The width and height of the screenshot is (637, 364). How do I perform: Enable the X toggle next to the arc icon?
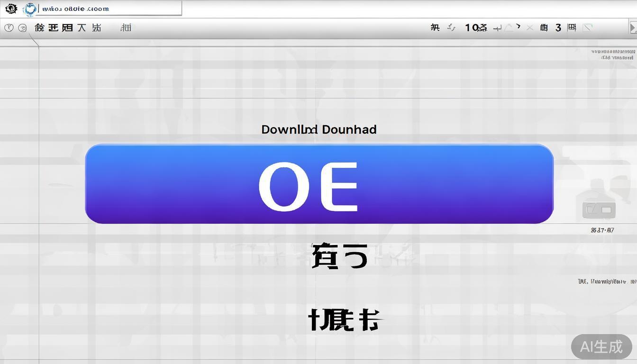529,27
